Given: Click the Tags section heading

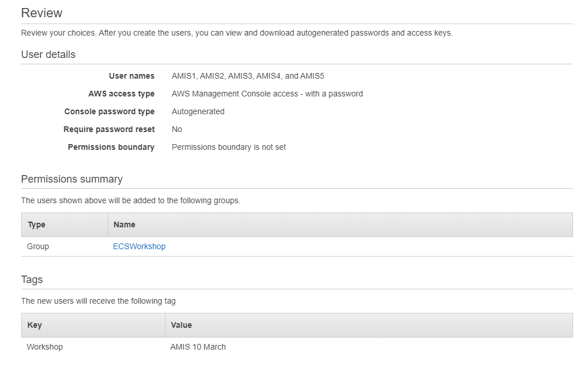Looking at the screenshot, I should (x=32, y=280).
